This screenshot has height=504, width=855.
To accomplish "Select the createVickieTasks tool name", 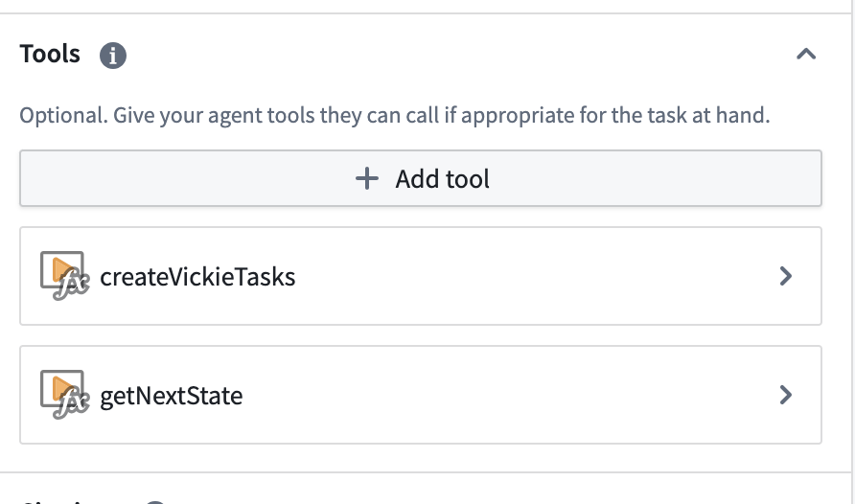I will click(x=197, y=277).
